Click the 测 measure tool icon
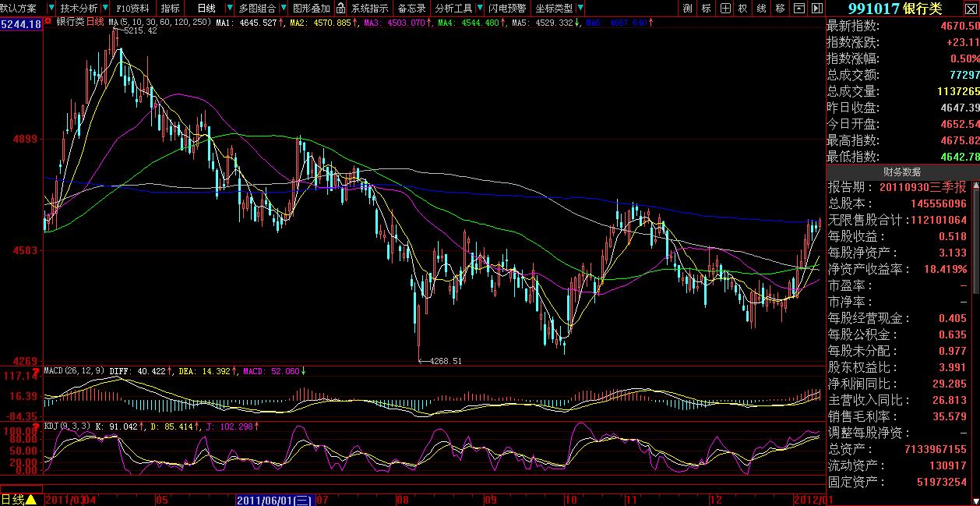980x506 pixels. click(688, 8)
